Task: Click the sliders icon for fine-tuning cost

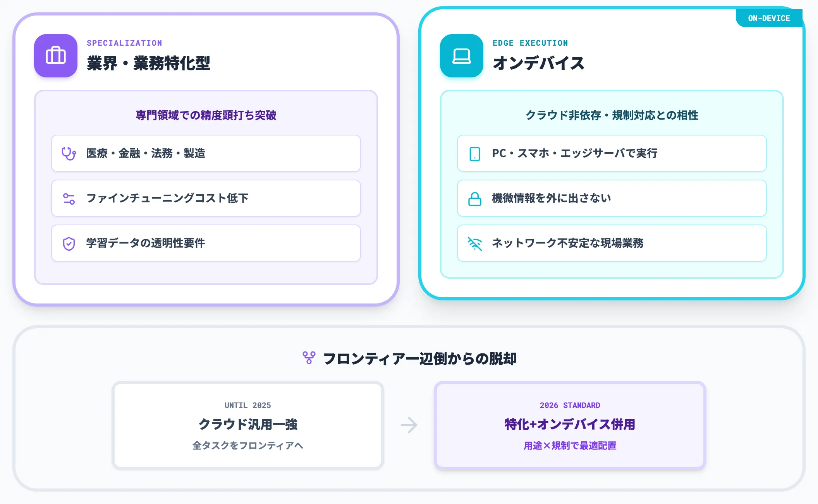Action: (69, 199)
